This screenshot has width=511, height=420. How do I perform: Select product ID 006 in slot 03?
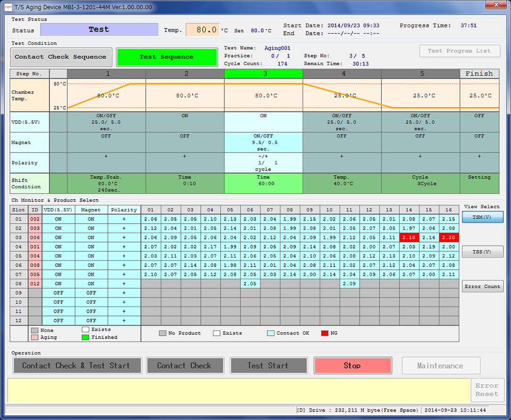pos(35,238)
